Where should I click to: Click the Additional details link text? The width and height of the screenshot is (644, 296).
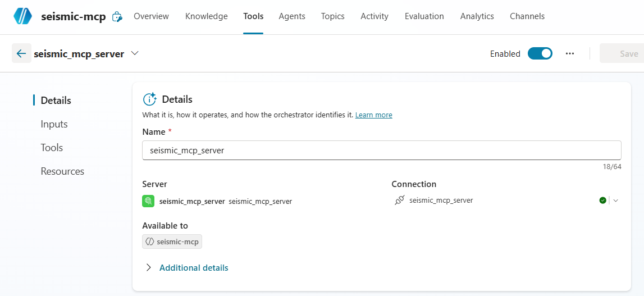(194, 267)
